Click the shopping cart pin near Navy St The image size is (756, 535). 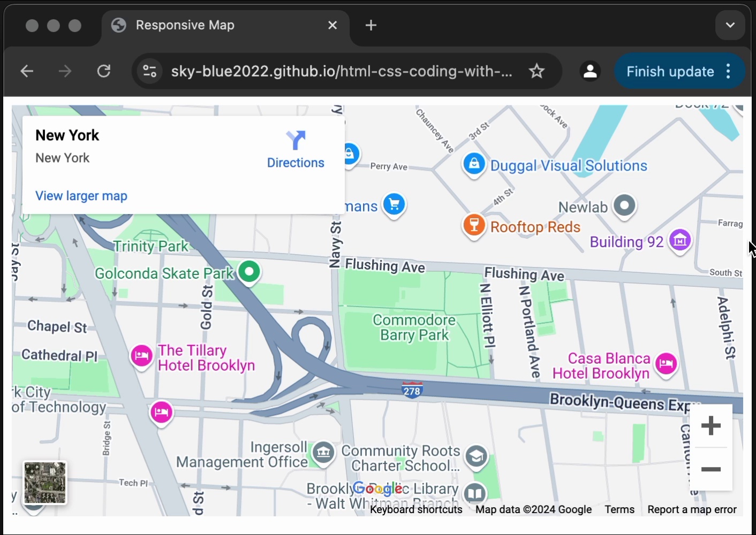tap(394, 205)
